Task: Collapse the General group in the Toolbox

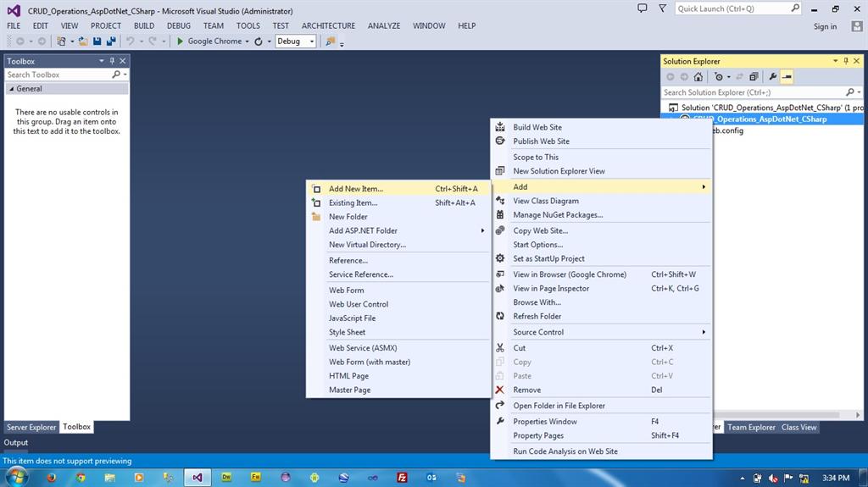Action: tap(12, 89)
